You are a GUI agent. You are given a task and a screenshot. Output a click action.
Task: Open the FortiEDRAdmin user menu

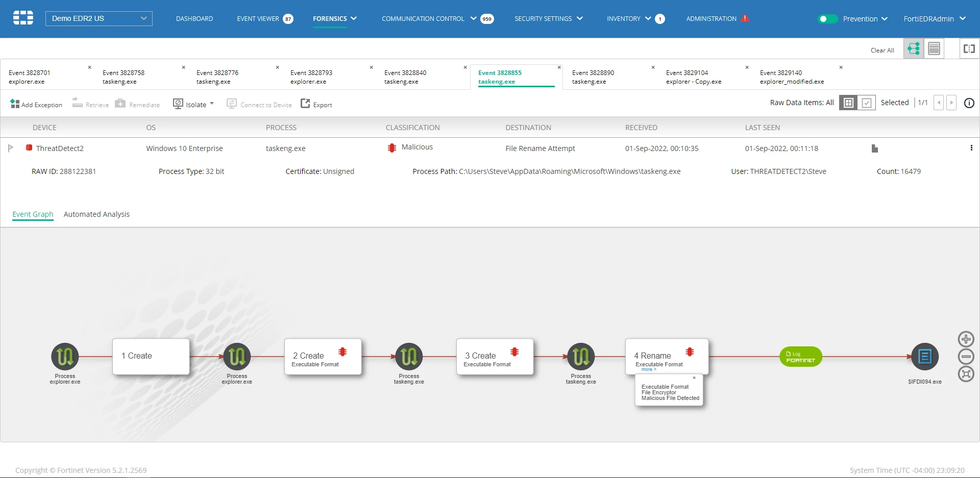[935, 19]
